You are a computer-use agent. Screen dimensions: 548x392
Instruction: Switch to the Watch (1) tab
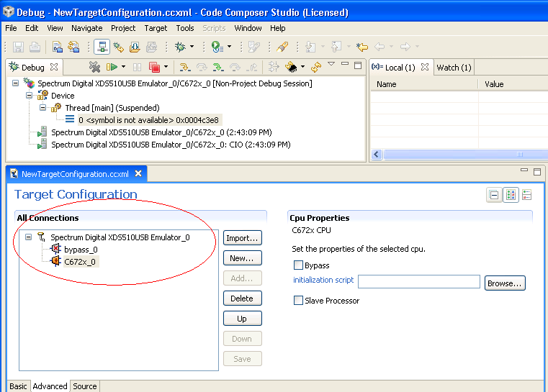[454, 68]
